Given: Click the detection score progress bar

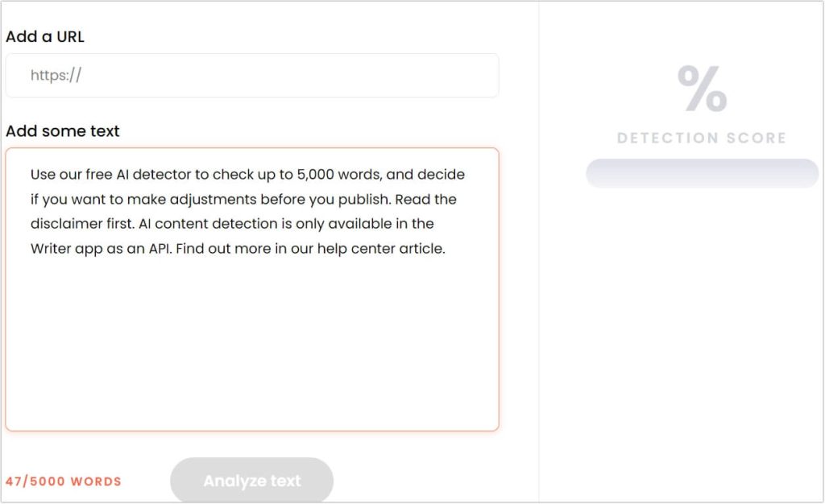Looking at the screenshot, I should click(x=701, y=173).
